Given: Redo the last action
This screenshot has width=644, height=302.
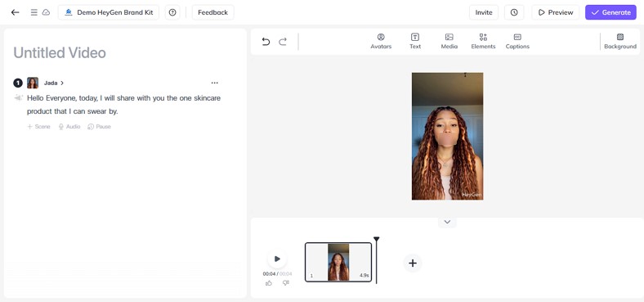Looking at the screenshot, I should coord(283,42).
